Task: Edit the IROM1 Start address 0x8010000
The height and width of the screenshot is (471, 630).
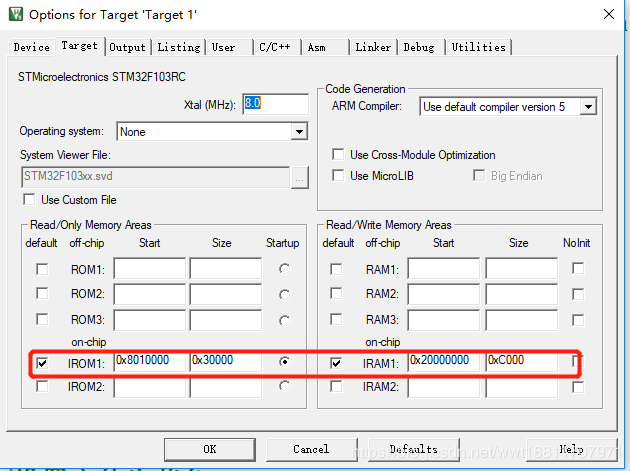Action: (149, 361)
